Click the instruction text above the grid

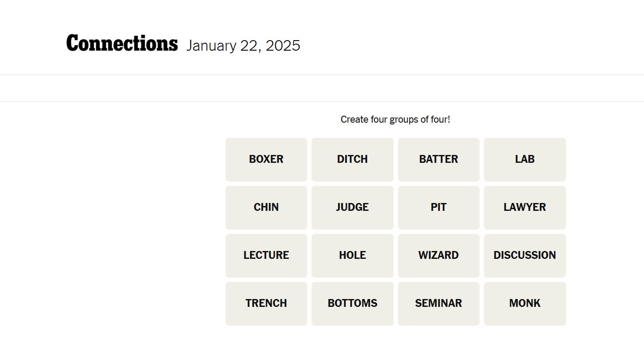pos(395,119)
